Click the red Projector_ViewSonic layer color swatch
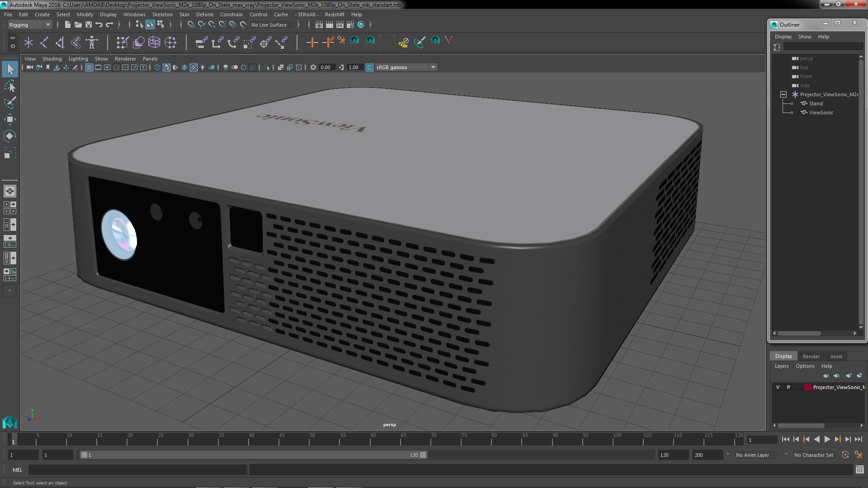The height and width of the screenshot is (488, 868). (808, 387)
